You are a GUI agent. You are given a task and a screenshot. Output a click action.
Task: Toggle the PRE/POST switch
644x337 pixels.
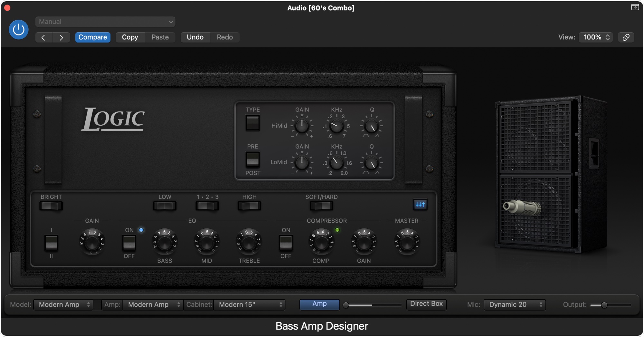[x=252, y=159]
